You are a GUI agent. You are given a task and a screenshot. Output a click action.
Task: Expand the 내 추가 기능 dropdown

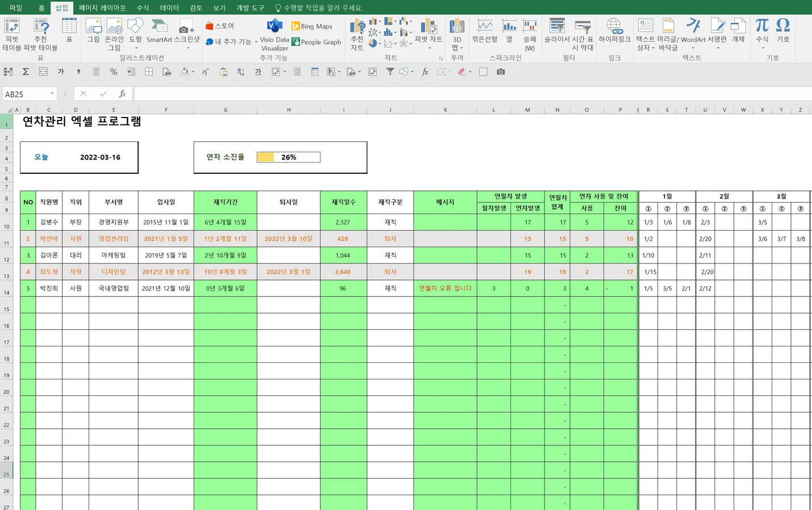coord(256,41)
